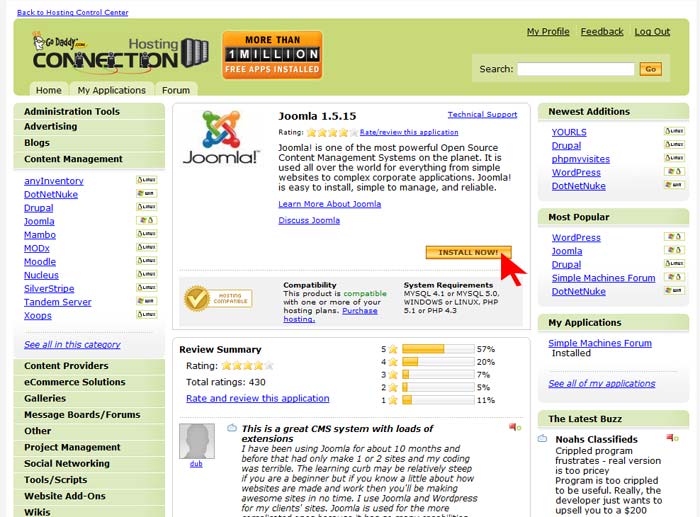Click dub's reviewer avatar
Screen dimensions: 700x517
(197, 441)
